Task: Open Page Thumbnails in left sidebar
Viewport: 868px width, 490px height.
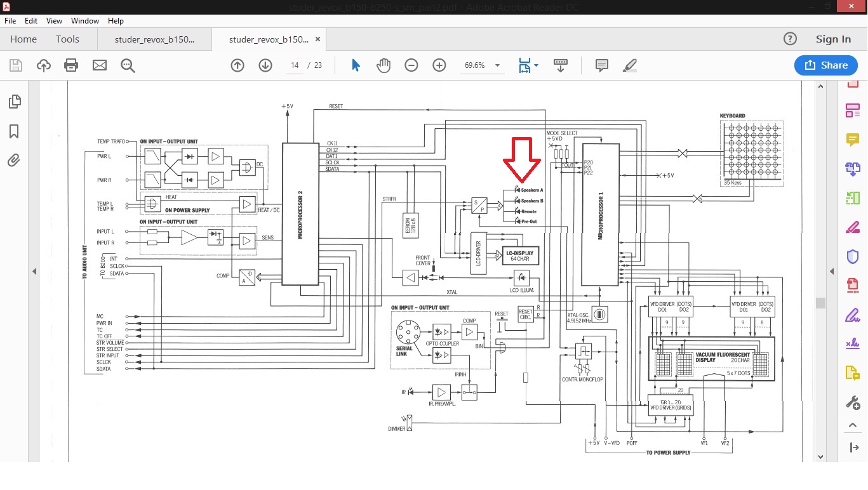Action: pos(14,102)
